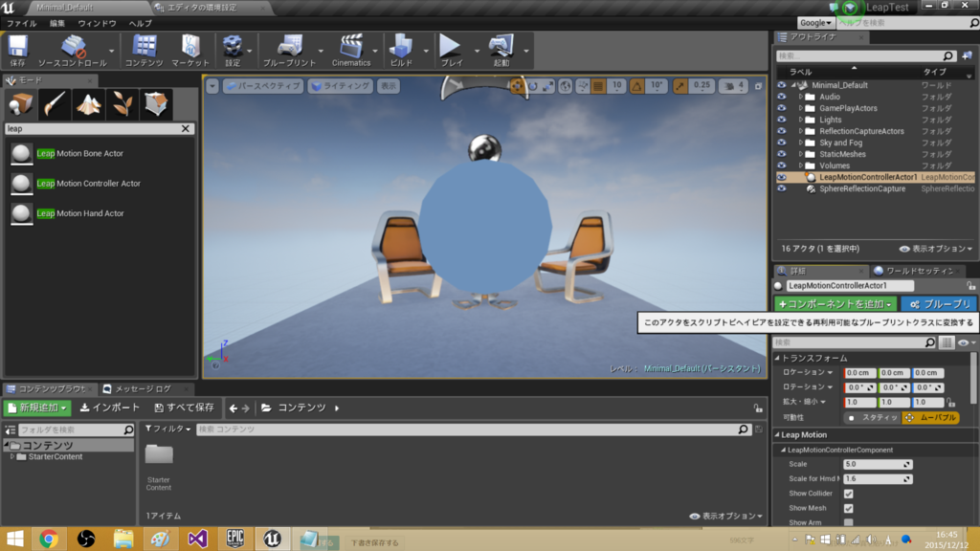Click the Launch (起動) toolbar icon
980x551 pixels.
click(501, 50)
